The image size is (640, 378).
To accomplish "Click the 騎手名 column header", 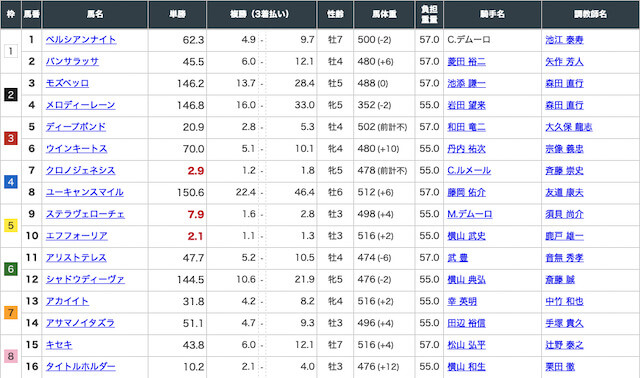I will [x=492, y=14].
